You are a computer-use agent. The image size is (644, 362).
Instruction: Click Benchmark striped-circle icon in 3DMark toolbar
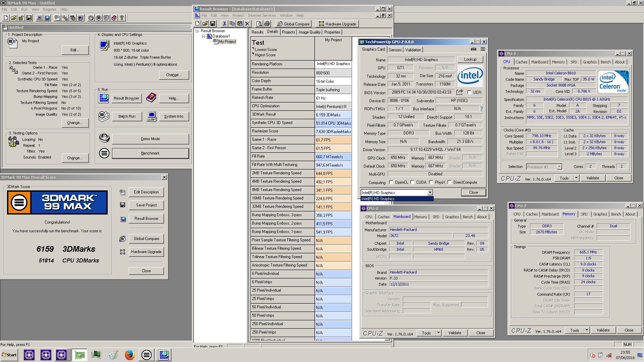pyautogui.click(x=98, y=18)
